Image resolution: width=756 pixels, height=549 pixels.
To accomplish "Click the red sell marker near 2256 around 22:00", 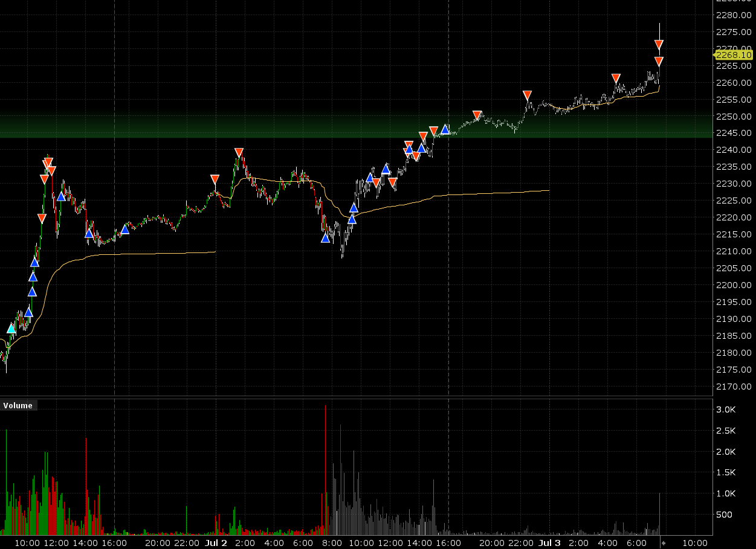I will click(527, 95).
